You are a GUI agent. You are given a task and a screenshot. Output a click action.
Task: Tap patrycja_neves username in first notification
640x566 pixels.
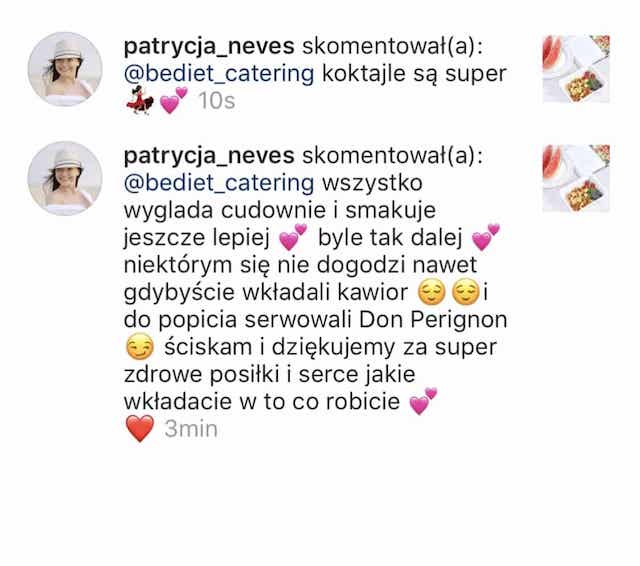pos(209,47)
